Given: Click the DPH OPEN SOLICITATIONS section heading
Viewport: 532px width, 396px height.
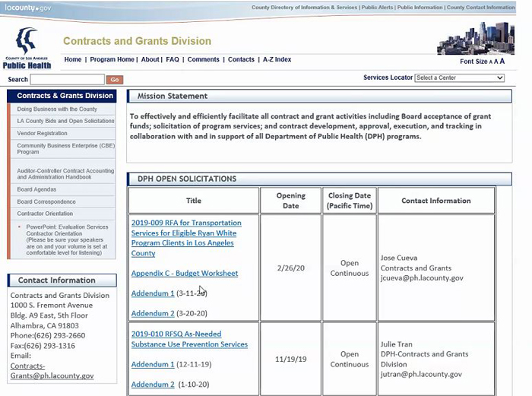Looking at the screenshot, I should pyautogui.click(x=187, y=179).
